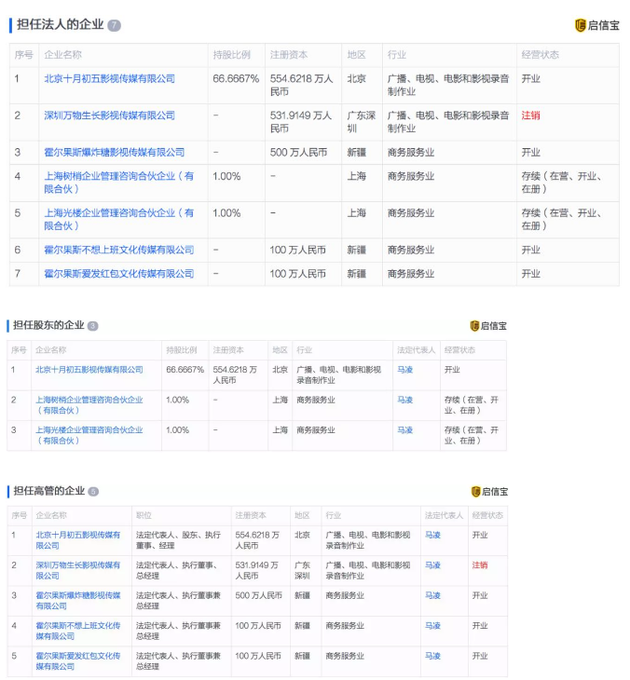Open 深圳万物生长影视传媒有限公司 in the 担任法人 table
This screenshot has height=680, width=630.
(110, 115)
